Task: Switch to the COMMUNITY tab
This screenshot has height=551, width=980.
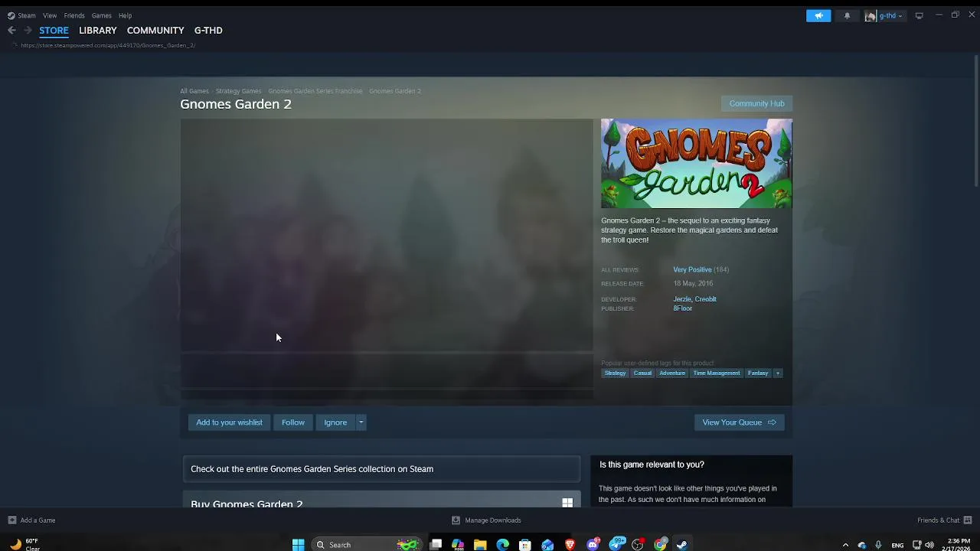Action: coord(155,31)
